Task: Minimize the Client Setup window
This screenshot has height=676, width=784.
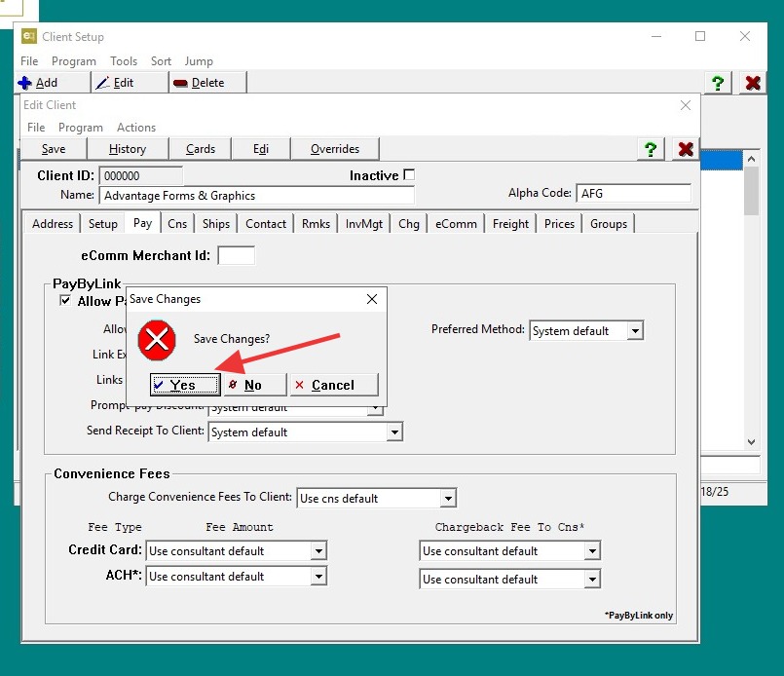Action: (x=656, y=36)
